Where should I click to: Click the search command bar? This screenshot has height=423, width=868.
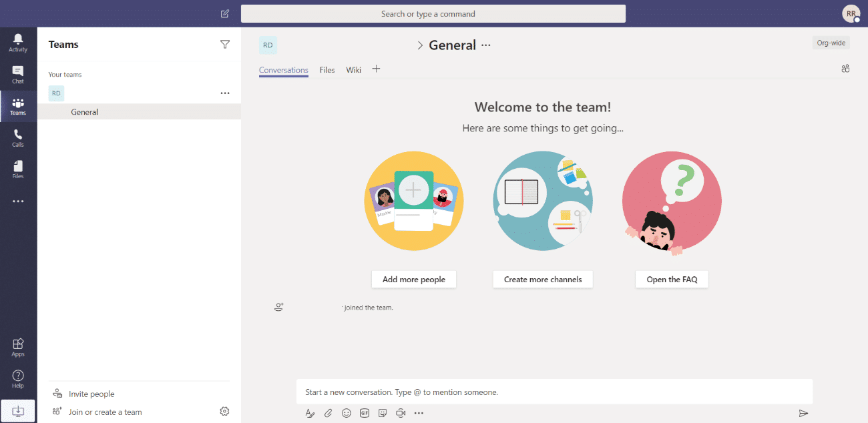click(x=434, y=13)
